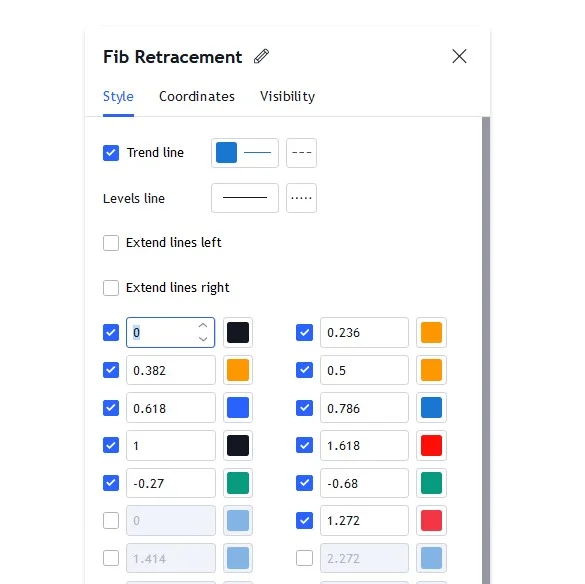This screenshot has width=585, height=584.
Task: Click the 0.5 level value field
Action: click(x=364, y=370)
